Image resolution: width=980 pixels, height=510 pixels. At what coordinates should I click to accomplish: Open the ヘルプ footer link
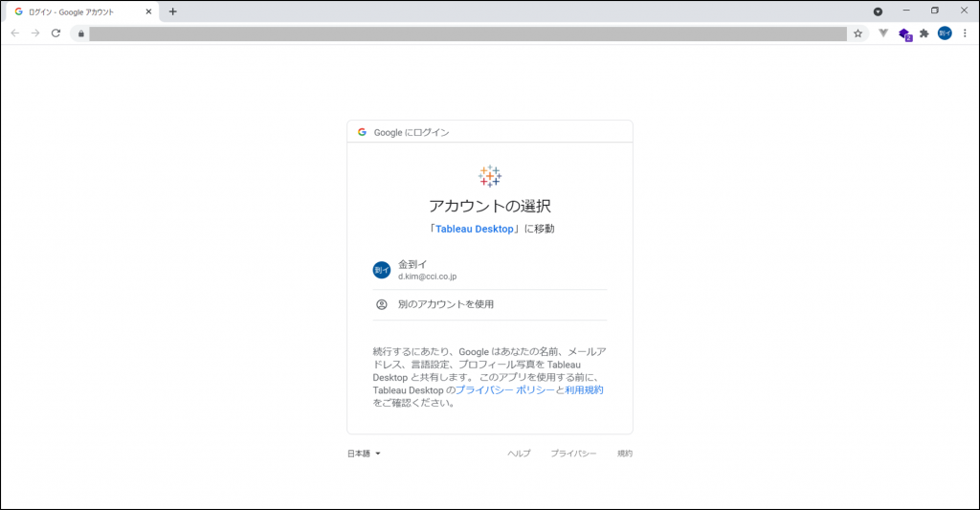pyautogui.click(x=519, y=454)
